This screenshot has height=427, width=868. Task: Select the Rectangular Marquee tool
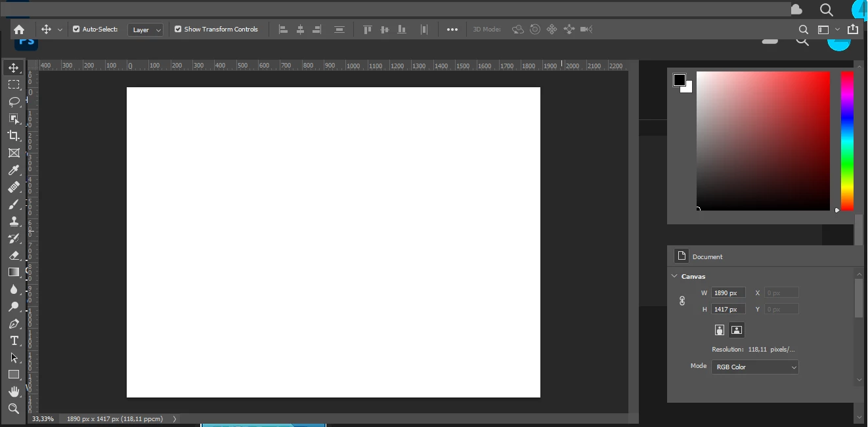tap(14, 85)
